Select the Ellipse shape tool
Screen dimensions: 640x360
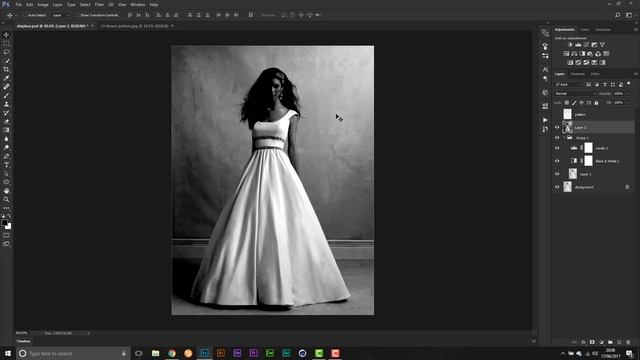tap(6, 182)
